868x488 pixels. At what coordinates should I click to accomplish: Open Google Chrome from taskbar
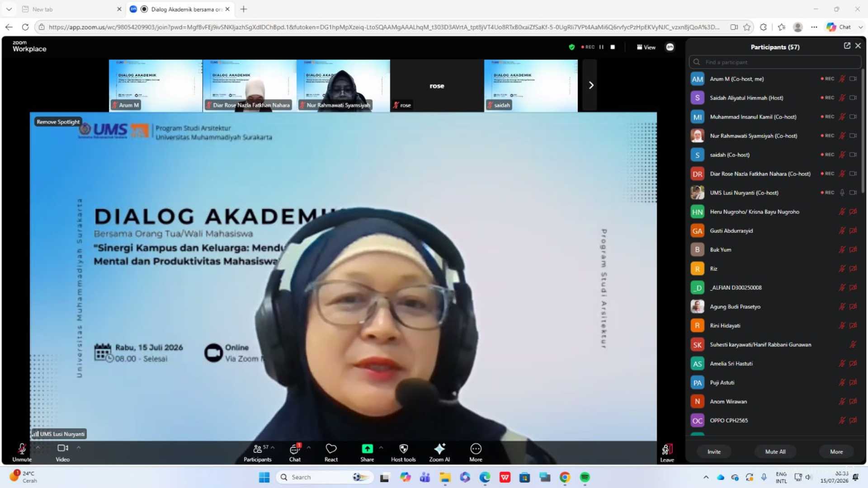coord(565,477)
